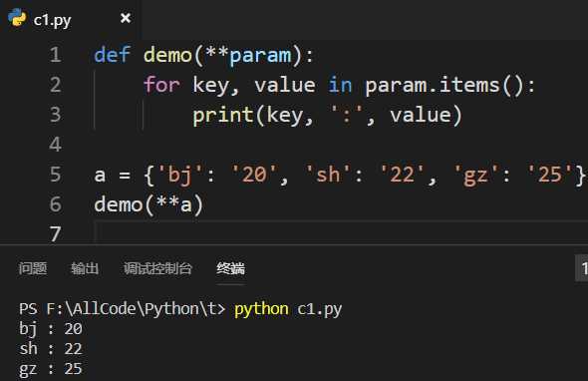The width and height of the screenshot is (588, 381).
Task: Select the 终端 panel tab
Action: pos(230,268)
